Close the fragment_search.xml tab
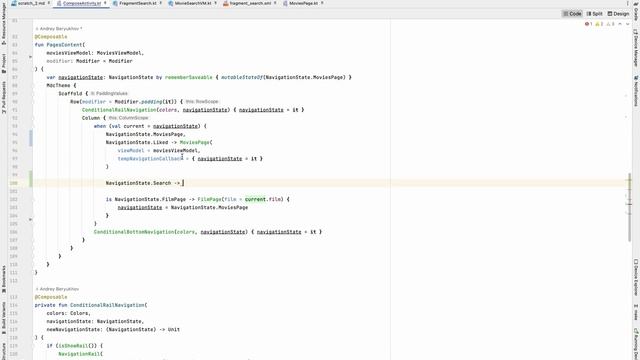 275,3
